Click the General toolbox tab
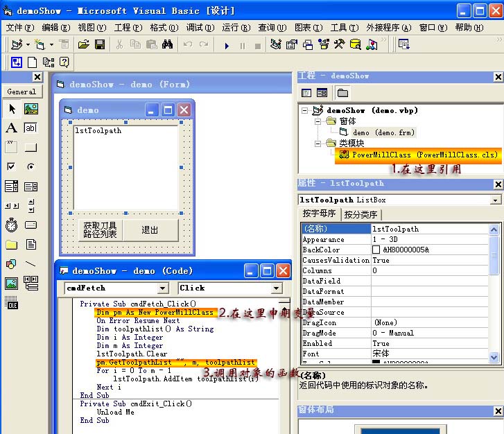The image size is (504, 434). (21, 92)
